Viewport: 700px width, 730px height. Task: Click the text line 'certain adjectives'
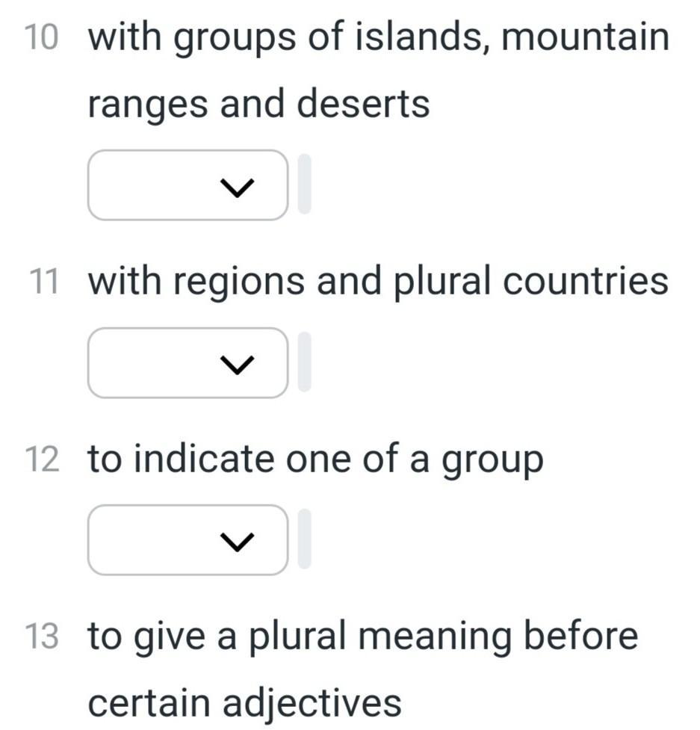click(x=244, y=703)
